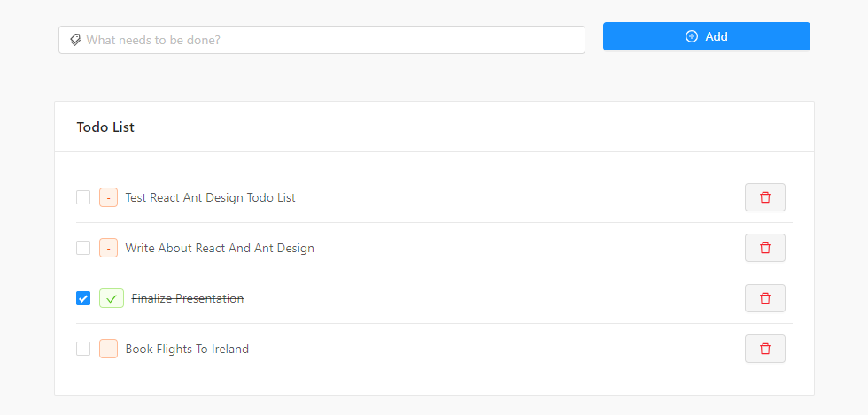Screen dimensions: 868x415
Task: Click the plus circle icon on Add button
Action: click(x=692, y=36)
